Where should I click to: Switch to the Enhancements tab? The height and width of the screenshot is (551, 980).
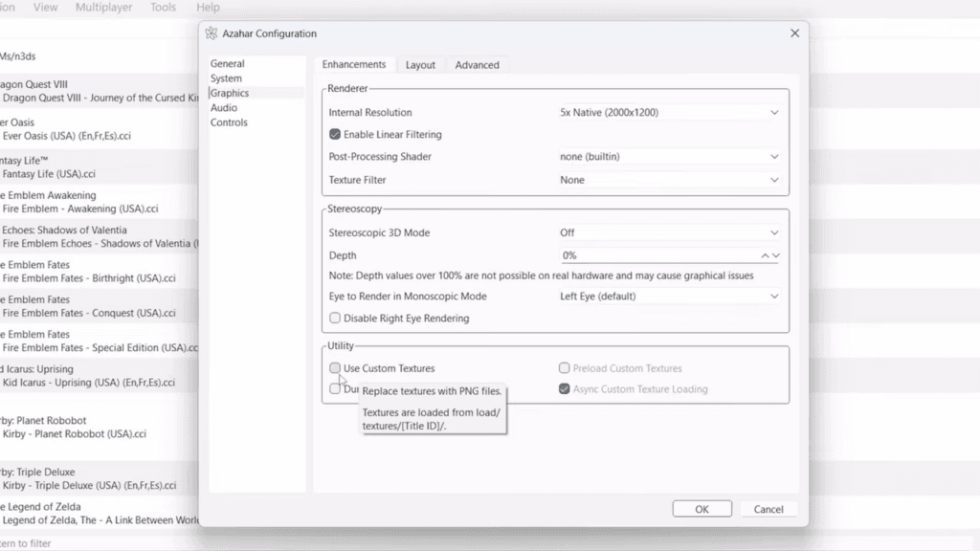(354, 64)
